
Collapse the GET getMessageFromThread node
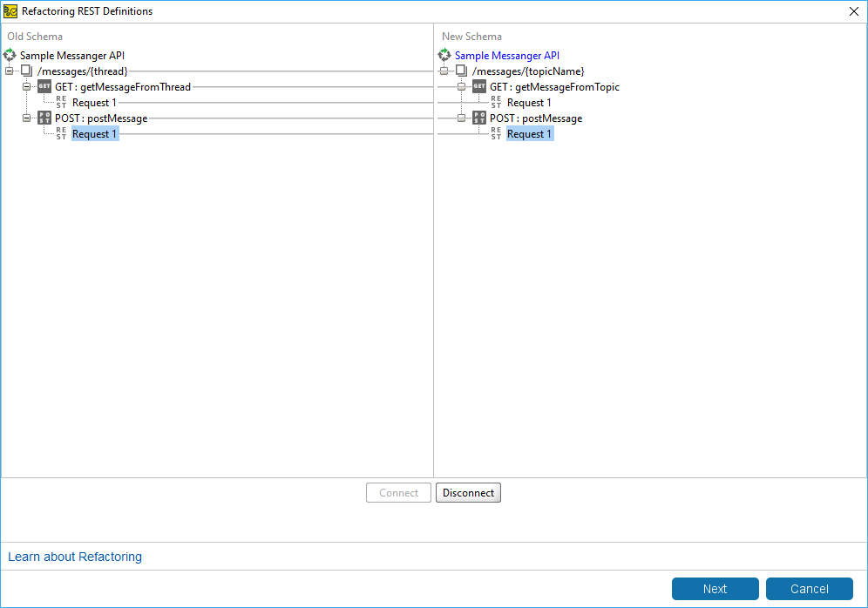pyautogui.click(x=27, y=87)
